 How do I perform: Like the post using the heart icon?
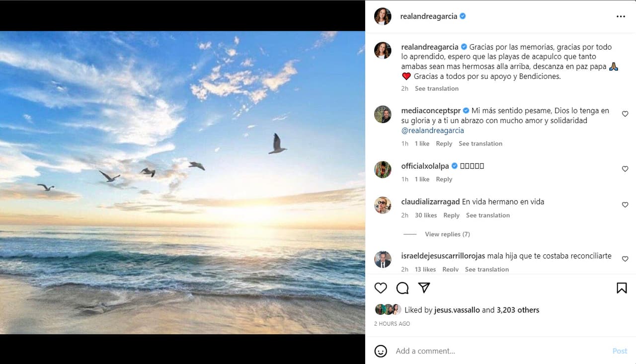click(x=381, y=288)
